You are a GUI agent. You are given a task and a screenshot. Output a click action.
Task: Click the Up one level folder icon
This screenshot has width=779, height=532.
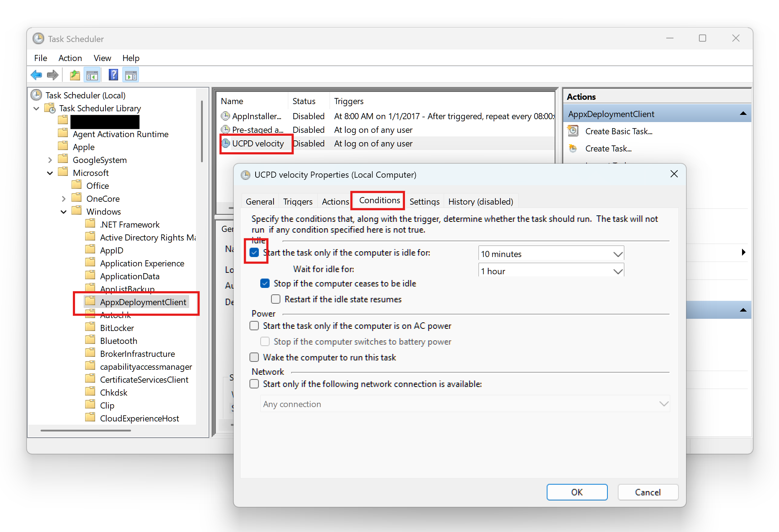75,75
